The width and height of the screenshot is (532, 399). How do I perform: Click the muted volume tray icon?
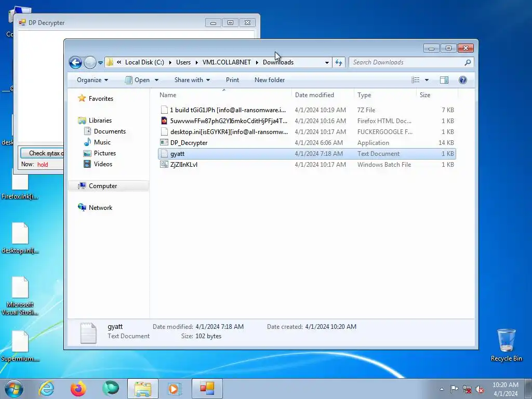tap(480, 390)
